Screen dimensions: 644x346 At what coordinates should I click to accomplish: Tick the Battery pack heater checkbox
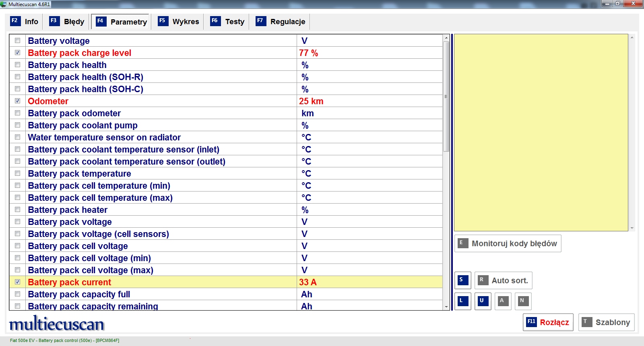(x=17, y=210)
